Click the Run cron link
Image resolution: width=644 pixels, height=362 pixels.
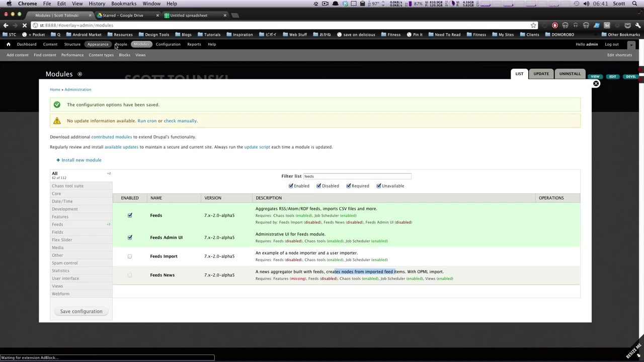click(x=147, y=121)
